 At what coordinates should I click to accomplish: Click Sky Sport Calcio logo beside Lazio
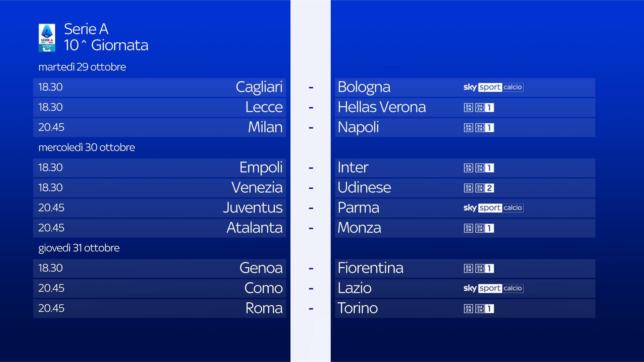[x=493, y=288]
